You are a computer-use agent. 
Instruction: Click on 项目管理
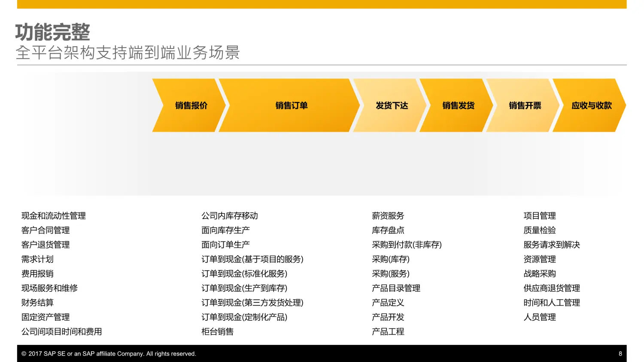click(x=540, y=216)
